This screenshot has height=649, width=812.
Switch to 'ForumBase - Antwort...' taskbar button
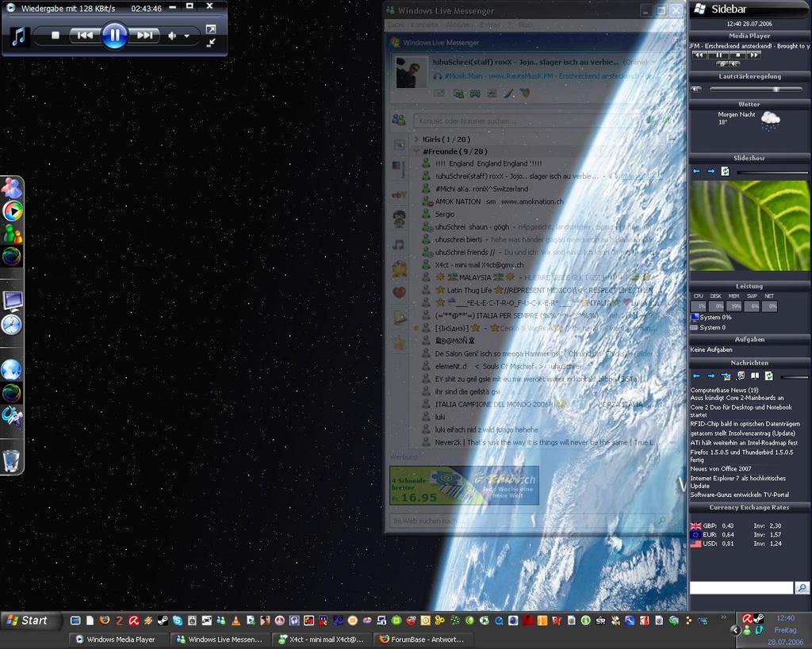423,639
